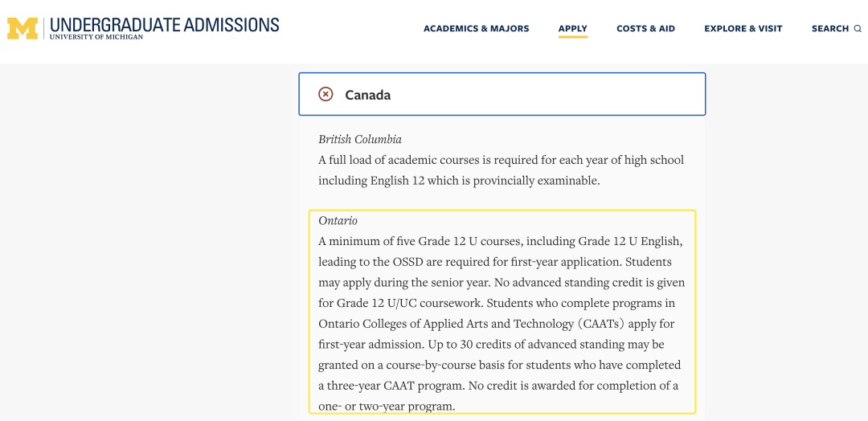Click the British Columbia heading

[360, 140]
